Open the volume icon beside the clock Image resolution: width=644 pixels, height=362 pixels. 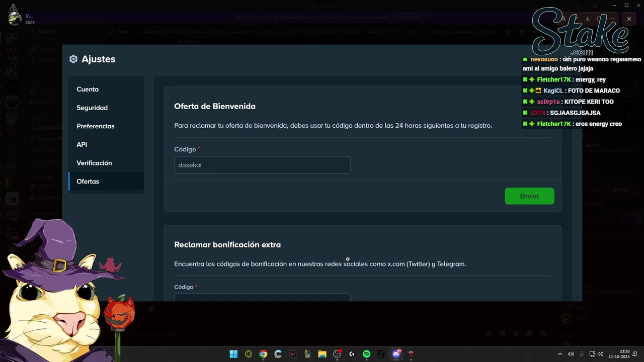(600, 354)
